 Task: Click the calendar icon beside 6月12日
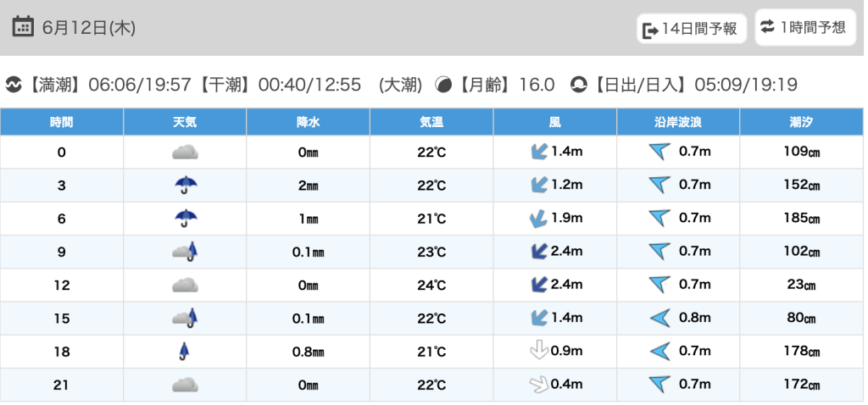coord(24,27)
